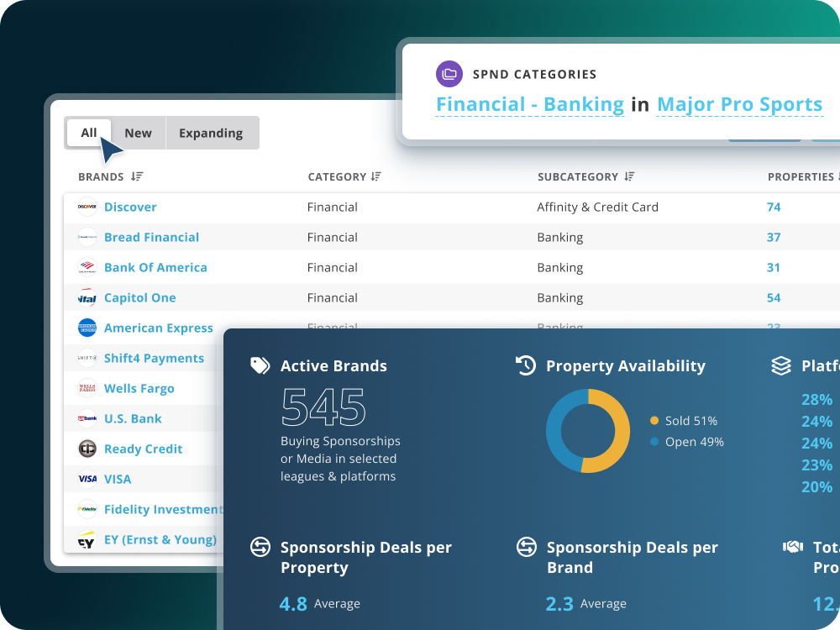
Task: Sort the table by Brands column
Action: tap(137, 176)
